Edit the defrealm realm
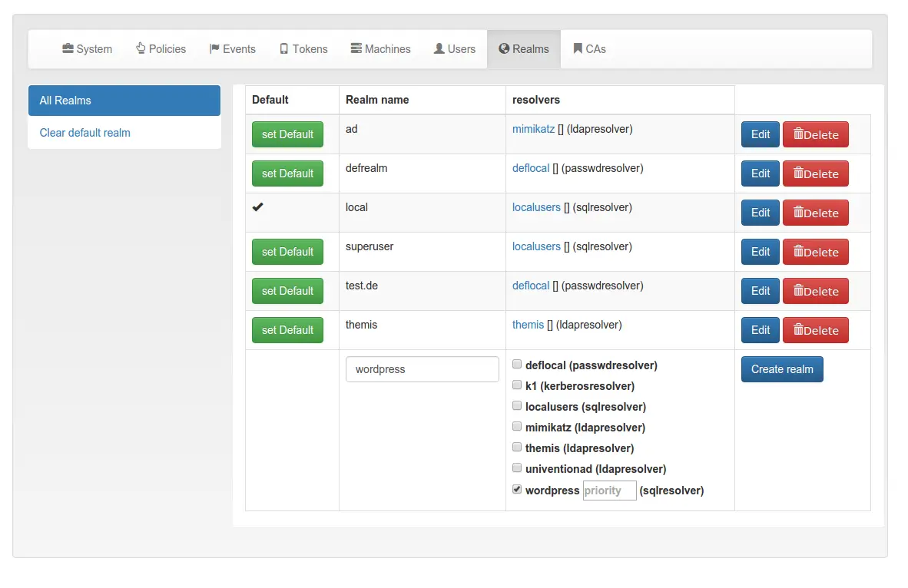908x588 pixels. 761,173
